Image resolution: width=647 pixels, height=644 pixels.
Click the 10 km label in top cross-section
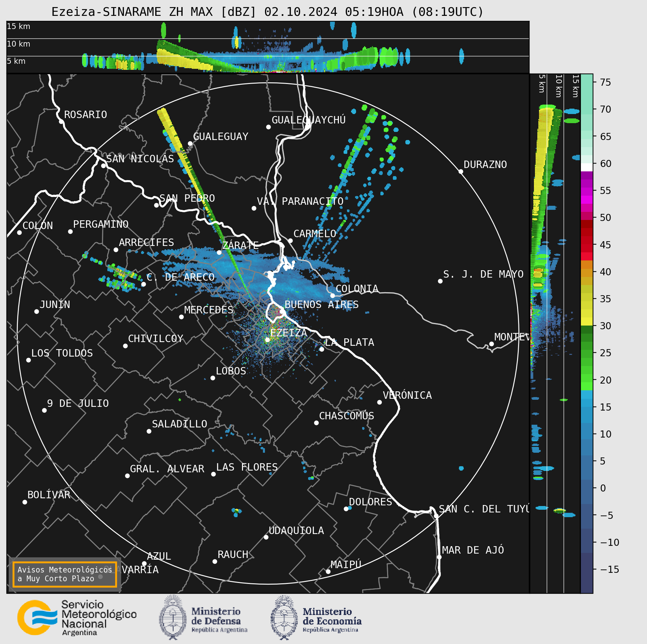[19, 44]
